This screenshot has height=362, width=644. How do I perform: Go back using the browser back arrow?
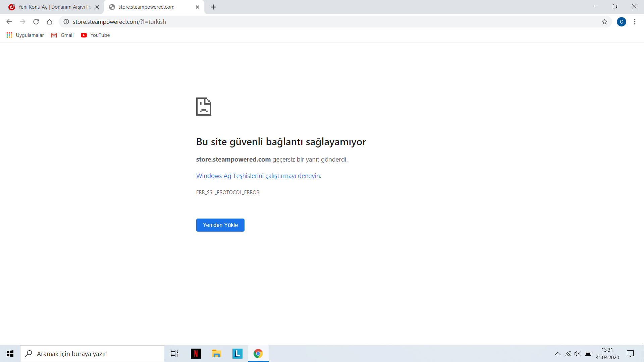pos(9,22)
